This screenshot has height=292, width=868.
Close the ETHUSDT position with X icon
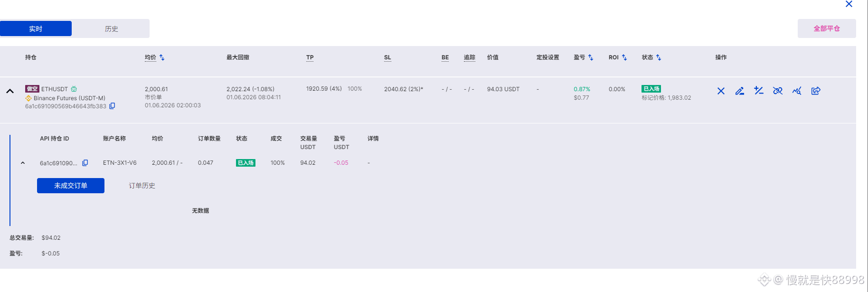point(721,91)
